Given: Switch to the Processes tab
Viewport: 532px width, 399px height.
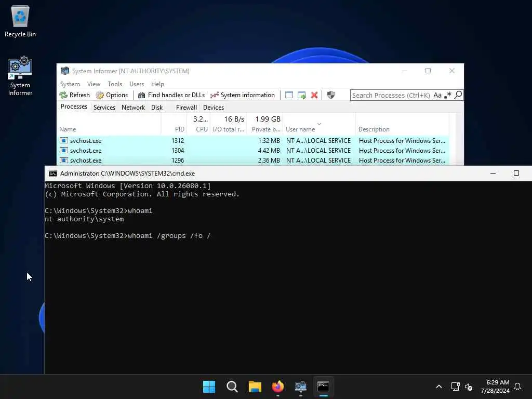Looking at the screenshot, I should tap(74, 107).
